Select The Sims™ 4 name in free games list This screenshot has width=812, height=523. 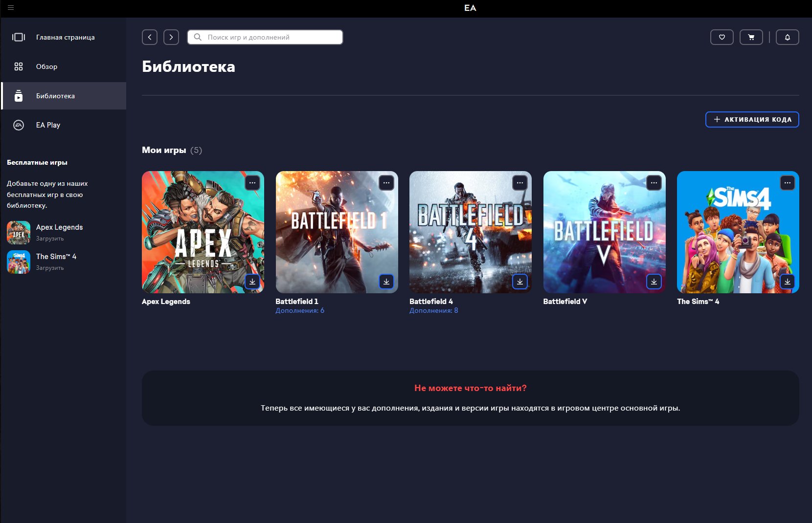tap(56, 257)
